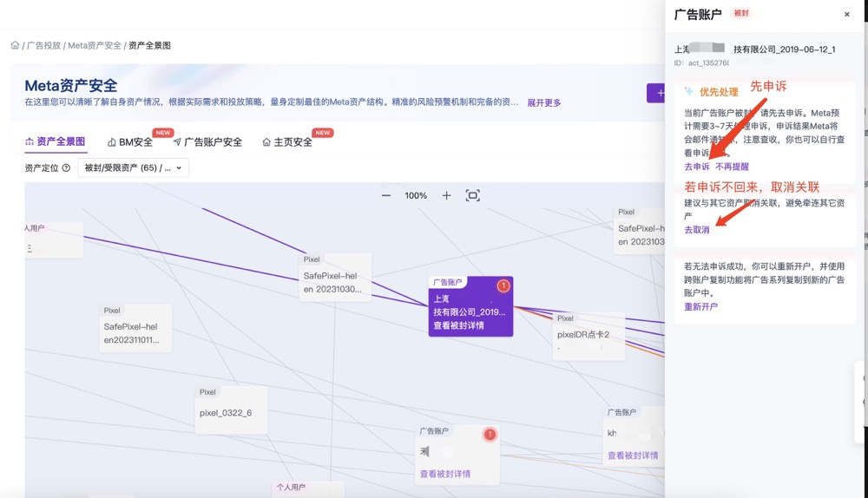Screen dimensions: 868x498
Task: Click the Meta资产安全 page title
Action: [x=71, y=86]
